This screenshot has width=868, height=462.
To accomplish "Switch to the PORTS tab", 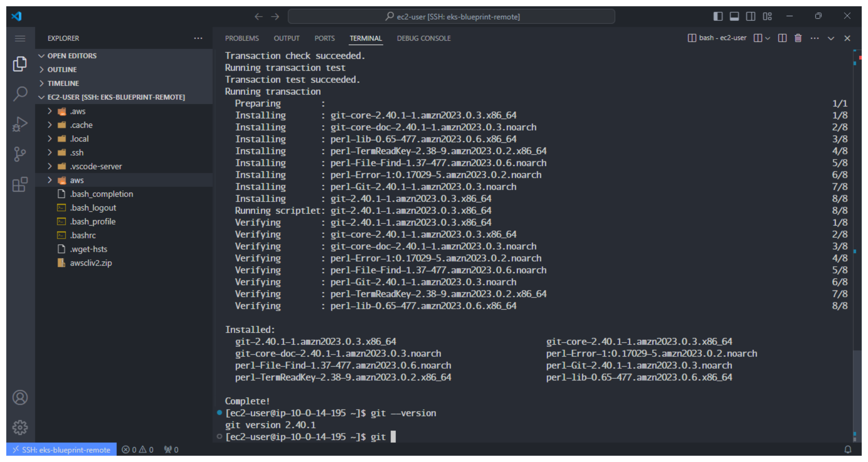I will pyautogui.click(x=325, y=38).
